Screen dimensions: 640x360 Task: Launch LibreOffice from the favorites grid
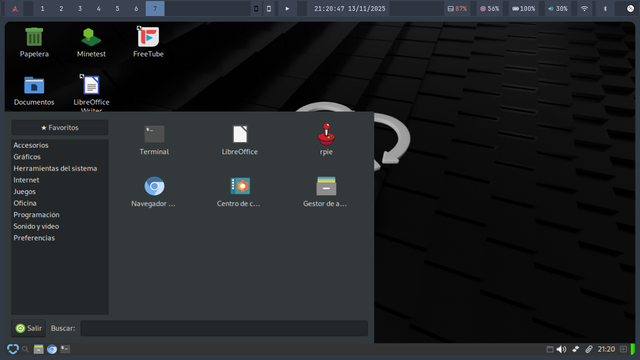pyautogui.click(x=240, y=140)
